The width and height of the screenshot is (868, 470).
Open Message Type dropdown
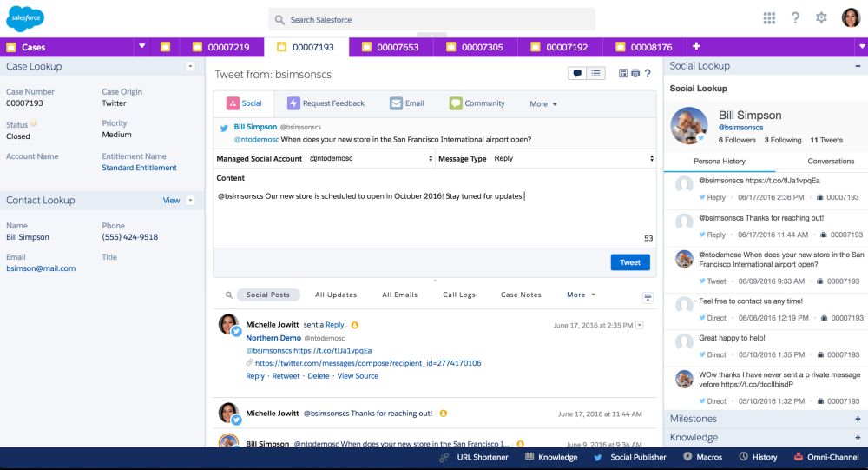(574, 158)
